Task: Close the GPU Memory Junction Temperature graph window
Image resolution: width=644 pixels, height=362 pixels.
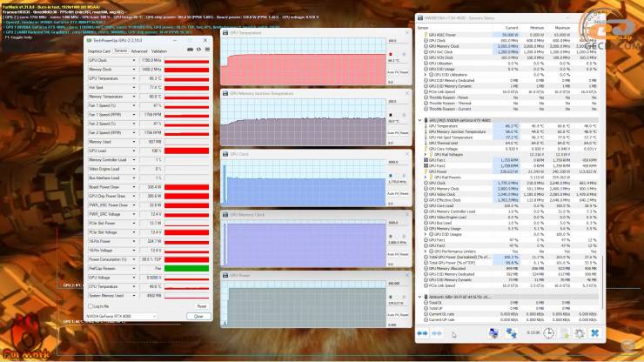Action: [x=407, y=93]
